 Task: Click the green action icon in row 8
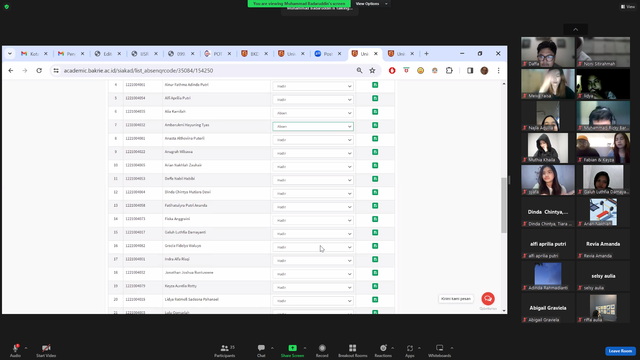tap(375, 139)
